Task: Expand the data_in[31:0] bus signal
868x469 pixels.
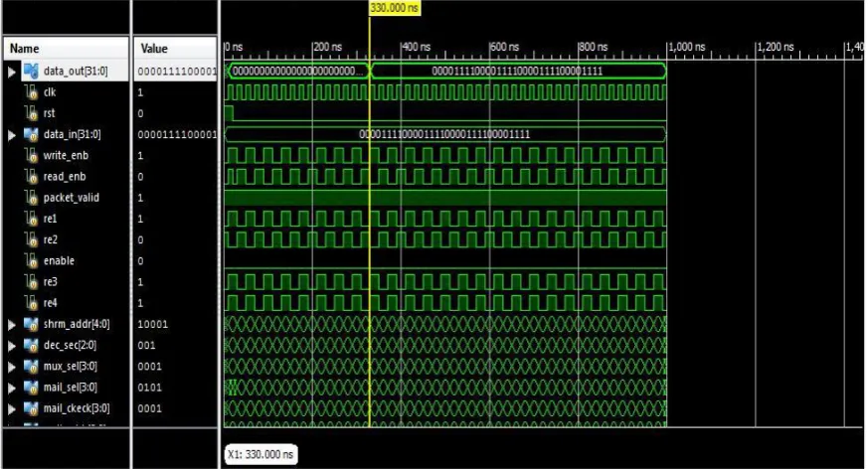Action: pyautogui.click(x=12, y=134)
